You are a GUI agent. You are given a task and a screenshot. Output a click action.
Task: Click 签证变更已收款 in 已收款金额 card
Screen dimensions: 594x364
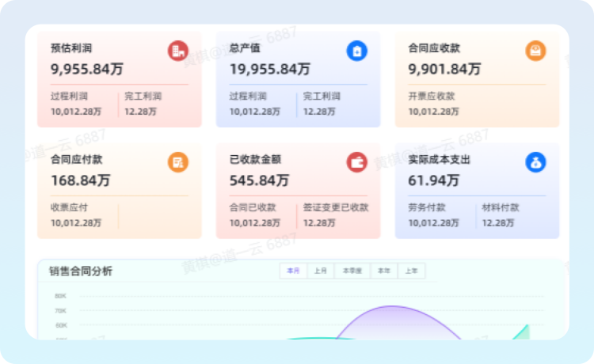336,208
